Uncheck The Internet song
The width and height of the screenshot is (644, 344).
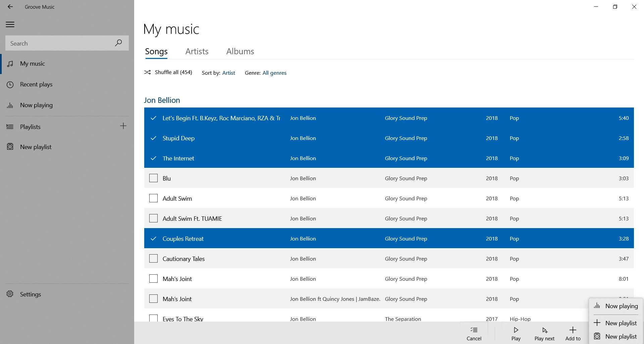153,158
